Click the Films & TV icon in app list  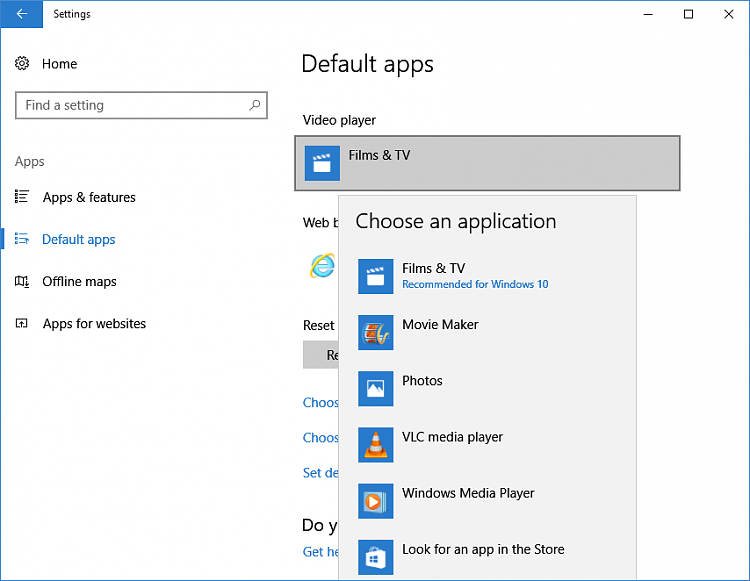click(x=376, y=276)
